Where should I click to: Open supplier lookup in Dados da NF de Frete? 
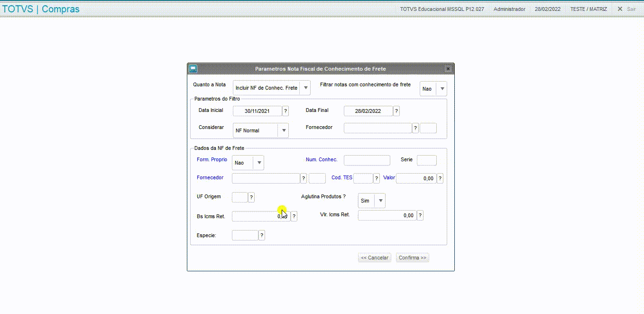pos(304,178)
